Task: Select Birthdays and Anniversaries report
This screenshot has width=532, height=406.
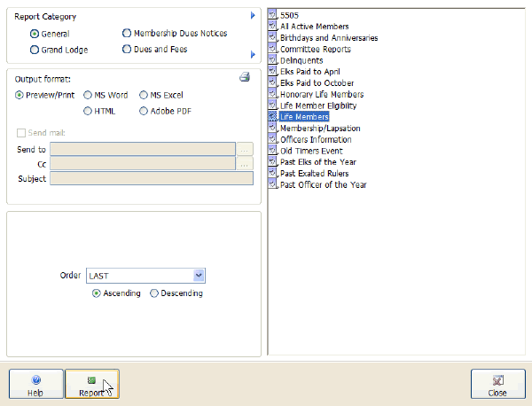Action: coord(328,38)
